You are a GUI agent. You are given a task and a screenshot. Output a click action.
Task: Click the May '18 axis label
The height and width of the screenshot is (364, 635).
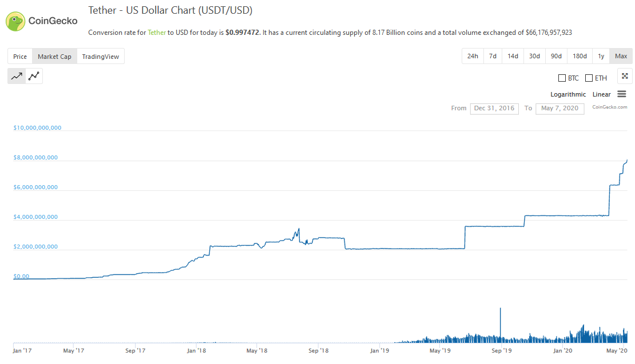coord(257,351)
